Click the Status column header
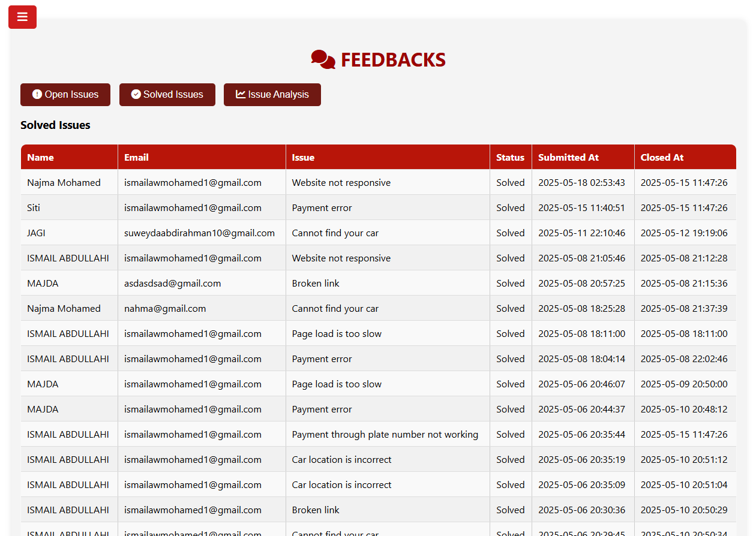756x536 pixels. [511, 157]
